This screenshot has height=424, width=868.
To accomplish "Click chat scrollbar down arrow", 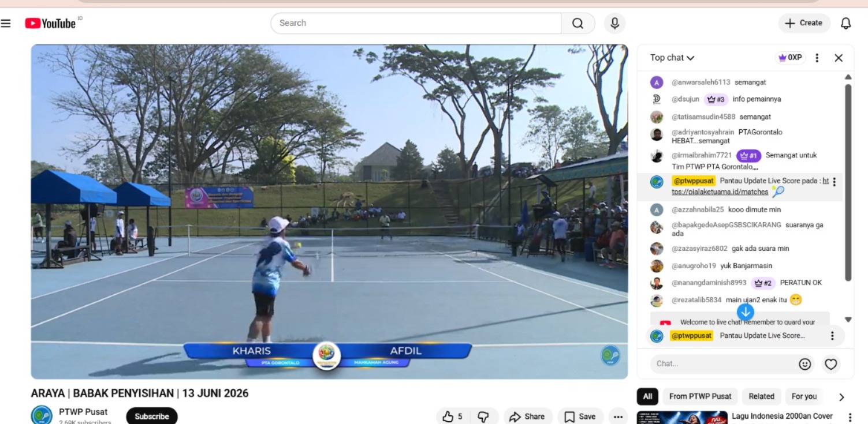I will pos(848,320).
